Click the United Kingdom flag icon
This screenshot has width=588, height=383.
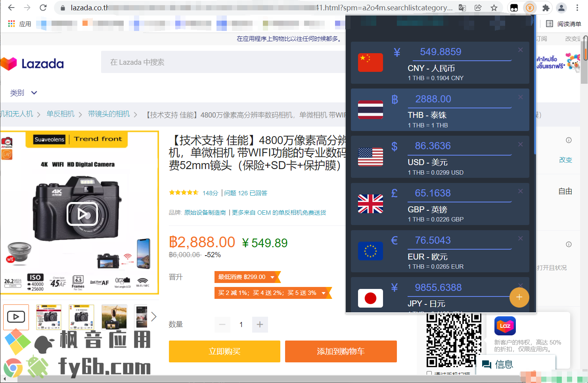(x=370, y=204)
